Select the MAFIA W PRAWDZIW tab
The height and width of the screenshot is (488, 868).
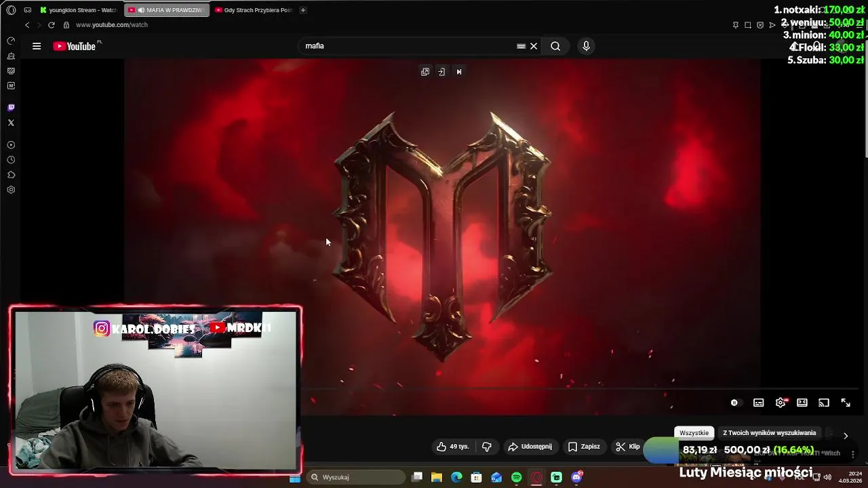[x=167, y=10]
